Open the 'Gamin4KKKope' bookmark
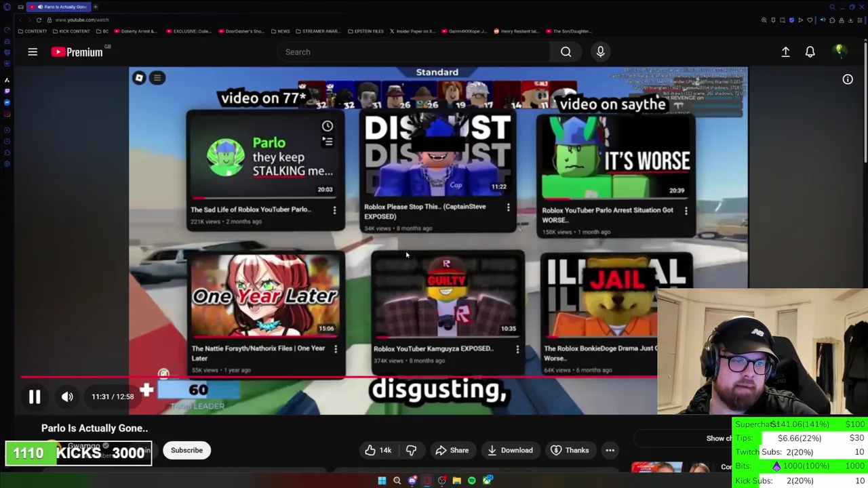The image size is (868, 488). [x=465, y=31]
